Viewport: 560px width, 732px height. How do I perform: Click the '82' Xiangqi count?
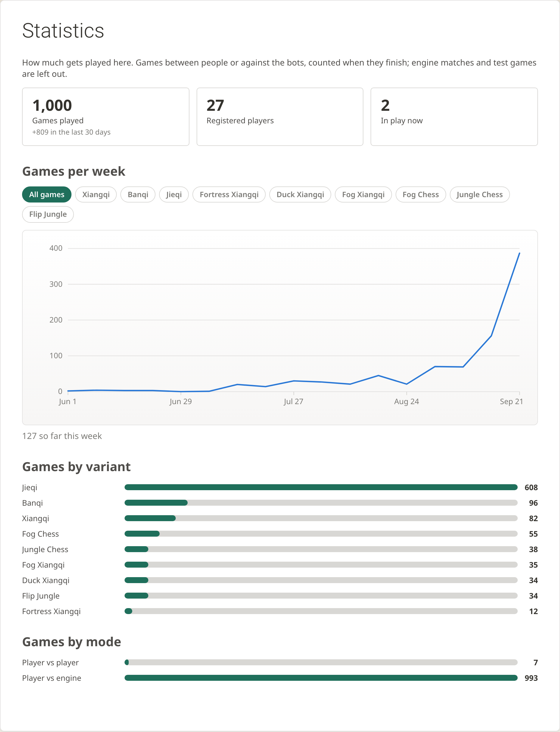[533, 518]
